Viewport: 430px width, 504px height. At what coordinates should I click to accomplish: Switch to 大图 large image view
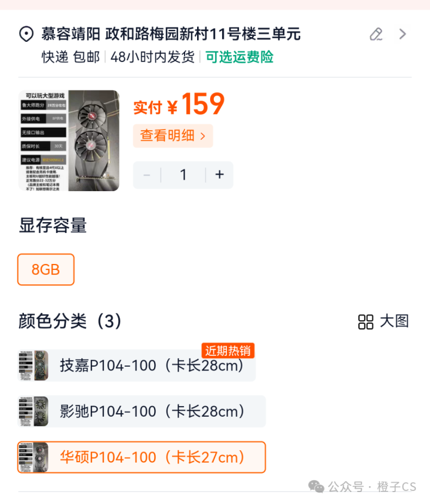[x=394, y=321]
